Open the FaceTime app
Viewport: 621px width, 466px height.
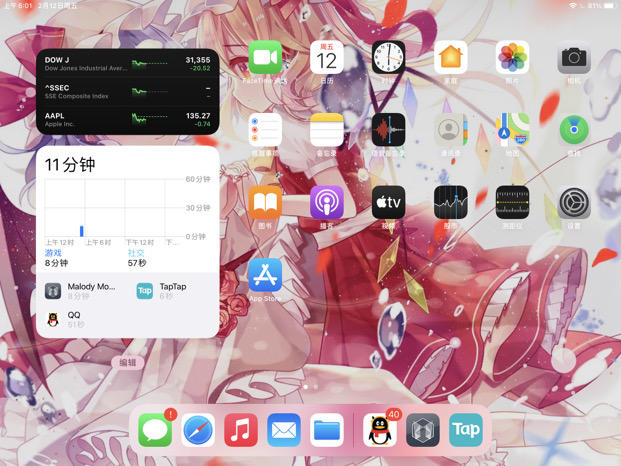(x=265, y=57)
